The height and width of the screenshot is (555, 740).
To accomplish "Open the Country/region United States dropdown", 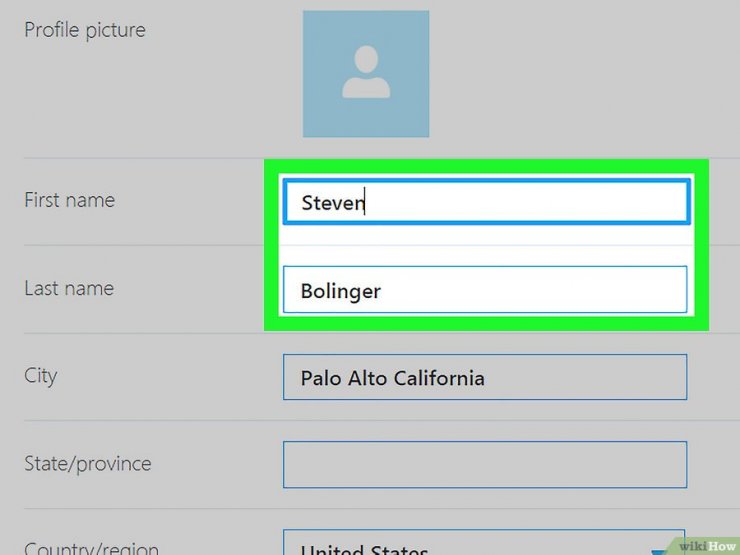I will point(484,542).
